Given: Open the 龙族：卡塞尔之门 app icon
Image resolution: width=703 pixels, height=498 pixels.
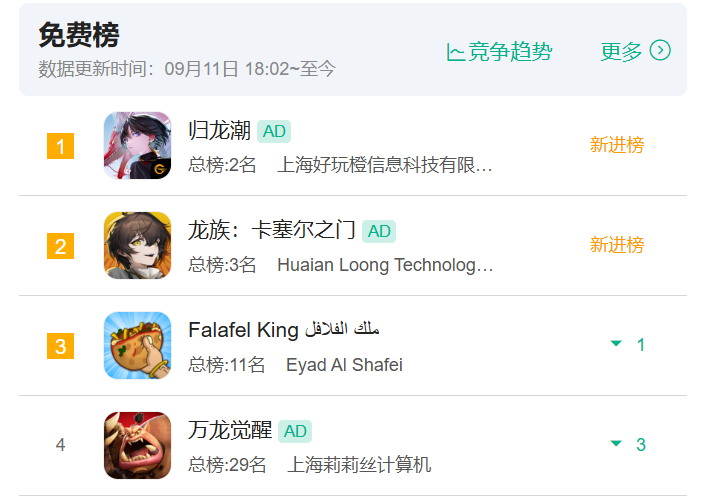Looking at the screenshot, I should coord(137,246).
